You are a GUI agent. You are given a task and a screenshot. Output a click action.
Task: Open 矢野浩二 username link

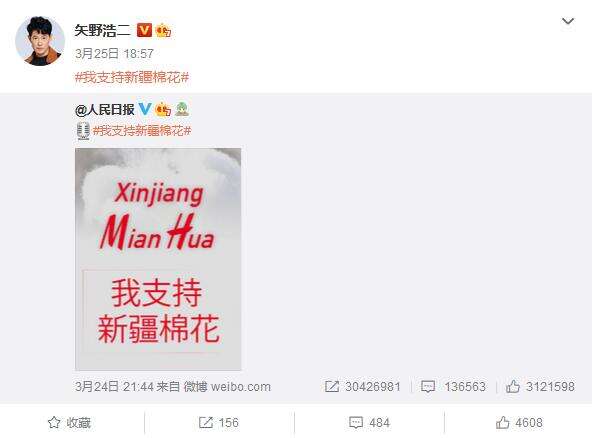coord(102,30)
